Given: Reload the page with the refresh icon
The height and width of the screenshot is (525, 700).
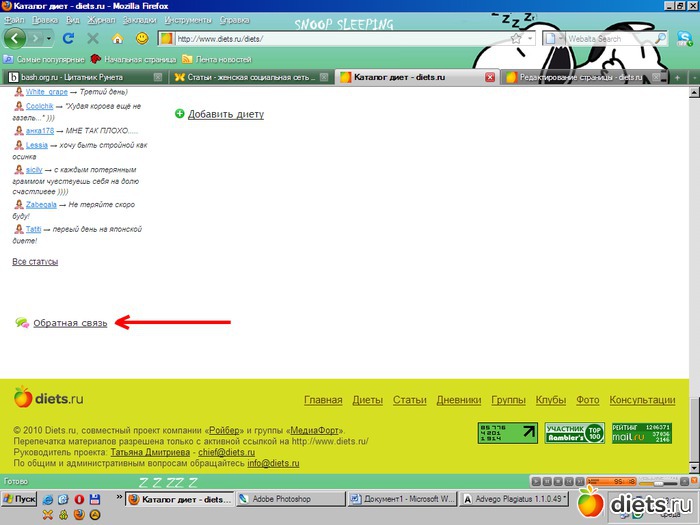Looking at the screenshot, I should click(69, 39).
